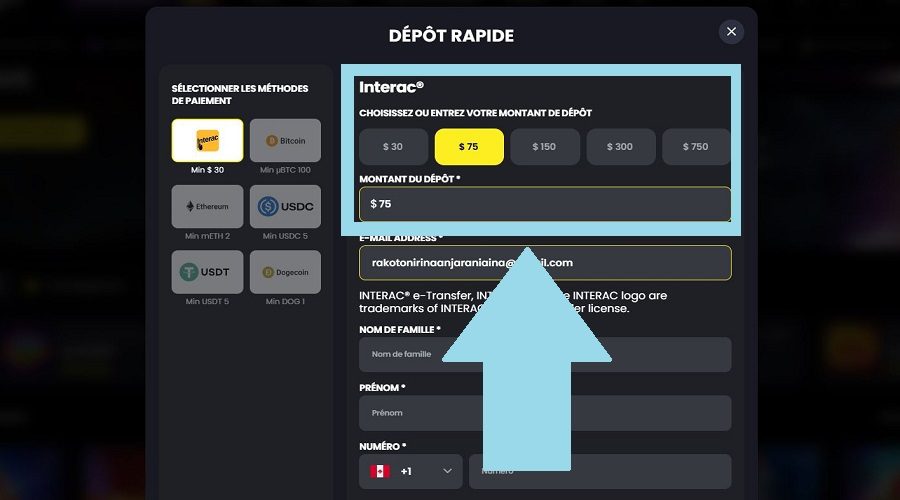Pick the Ethereum payment option
The width and height of the screenshot is (900, 500).
[207, 207]
